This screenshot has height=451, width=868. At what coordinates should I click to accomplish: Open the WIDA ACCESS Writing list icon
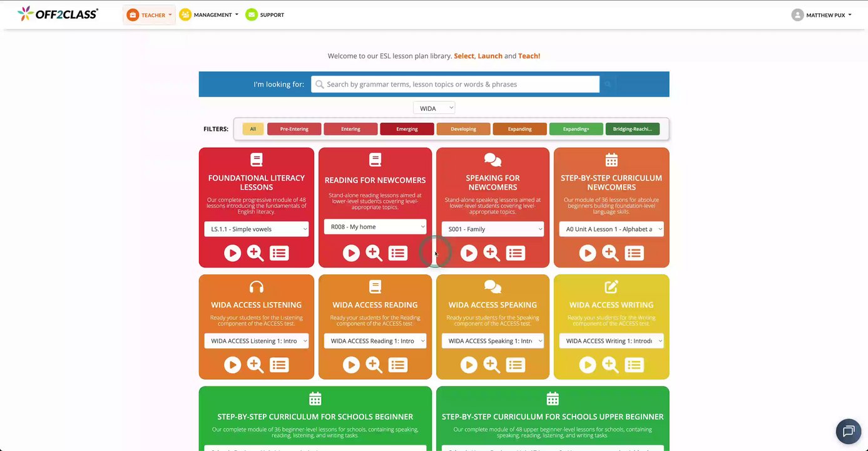click(x=635, y=365)
